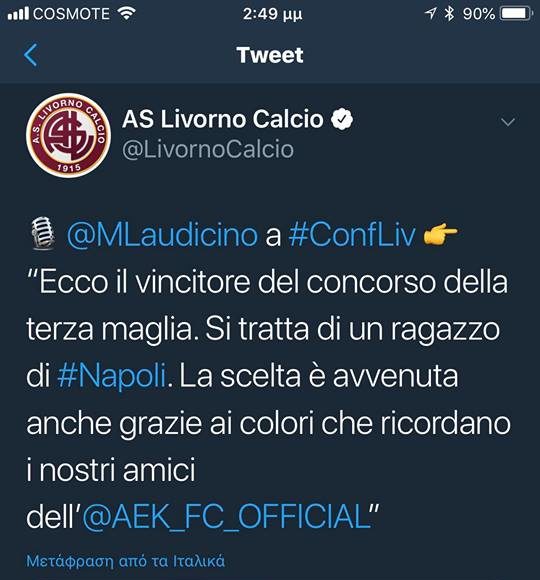Expand the tweet options chevron

tap(507, 122)
